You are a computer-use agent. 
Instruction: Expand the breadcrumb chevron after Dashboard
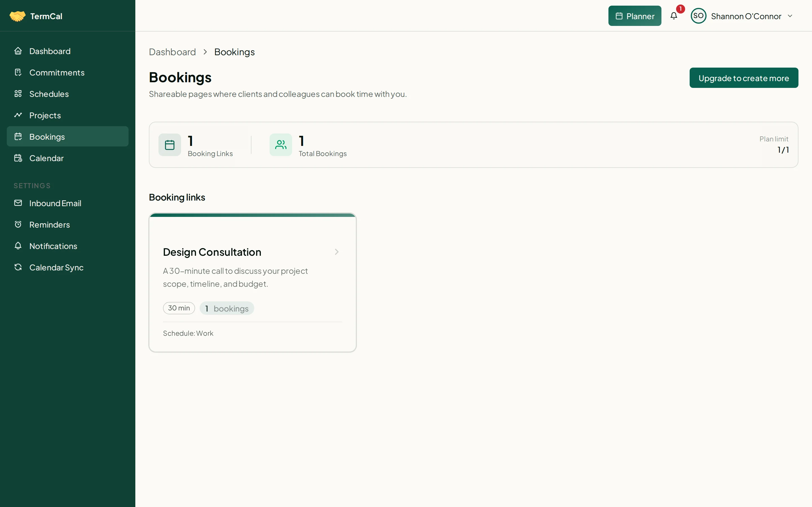(205, 52)
